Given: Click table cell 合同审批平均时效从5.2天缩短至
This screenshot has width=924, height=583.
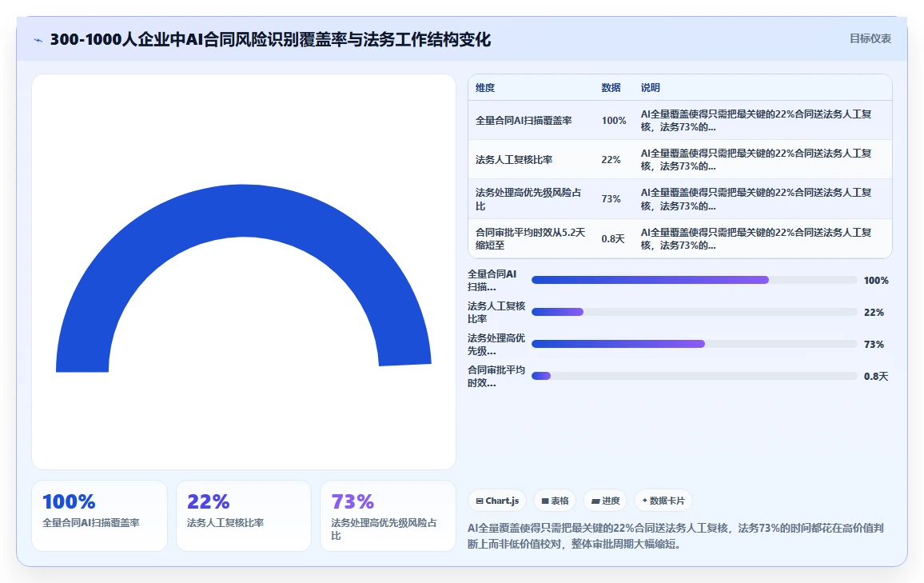Looking at the screenshot, I should [531, 239].
